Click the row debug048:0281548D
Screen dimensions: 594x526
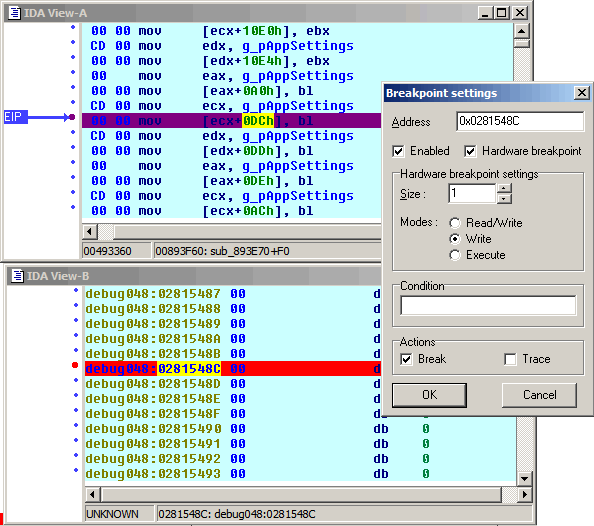(x=233, y=384)
